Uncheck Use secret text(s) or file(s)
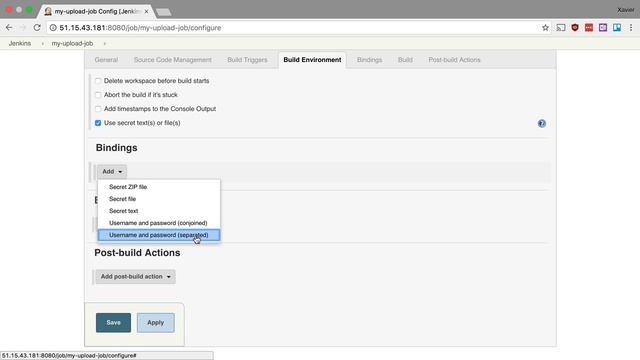Screen dimensions: 640x360 (98, 123)
